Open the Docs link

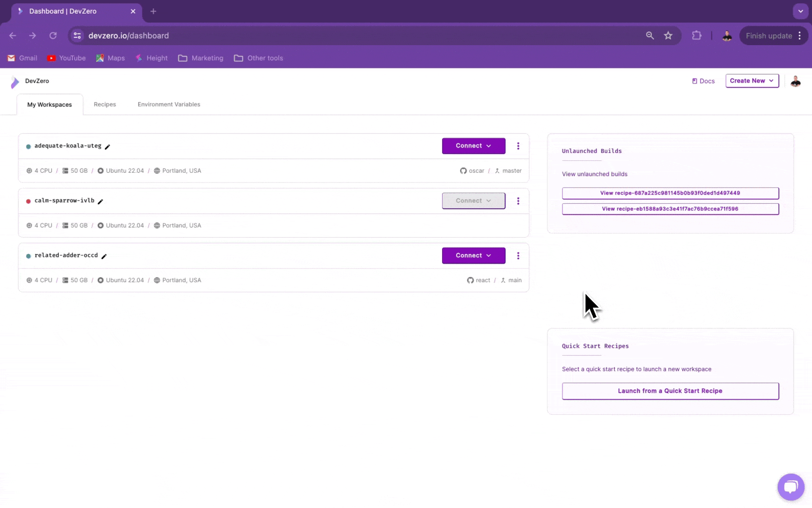[x=703, y=81]
